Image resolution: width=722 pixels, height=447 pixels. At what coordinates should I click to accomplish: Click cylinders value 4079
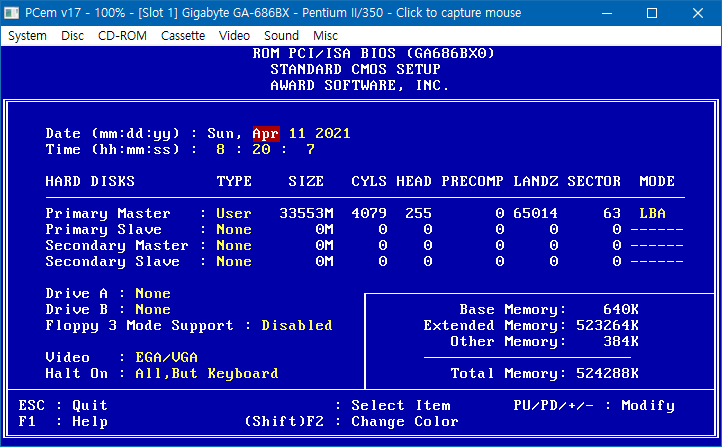[x=369, y=213]
